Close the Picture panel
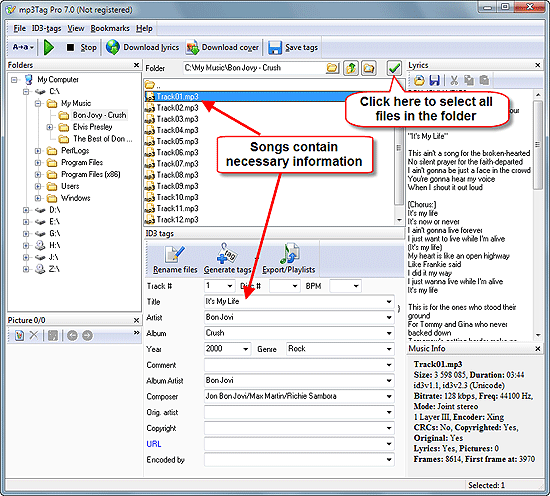The image size is (550, 496). (136, 320)
